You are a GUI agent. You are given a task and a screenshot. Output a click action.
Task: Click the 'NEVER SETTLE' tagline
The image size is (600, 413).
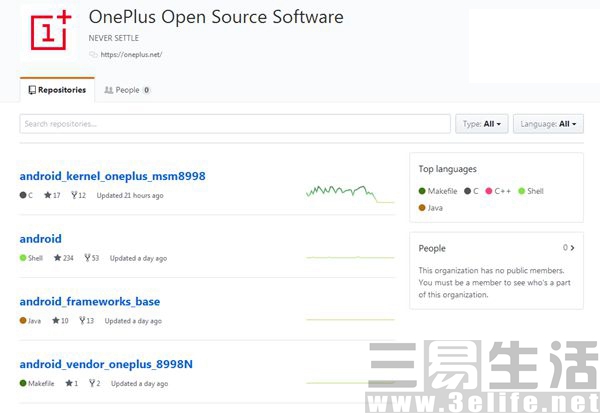click(114, 38)
